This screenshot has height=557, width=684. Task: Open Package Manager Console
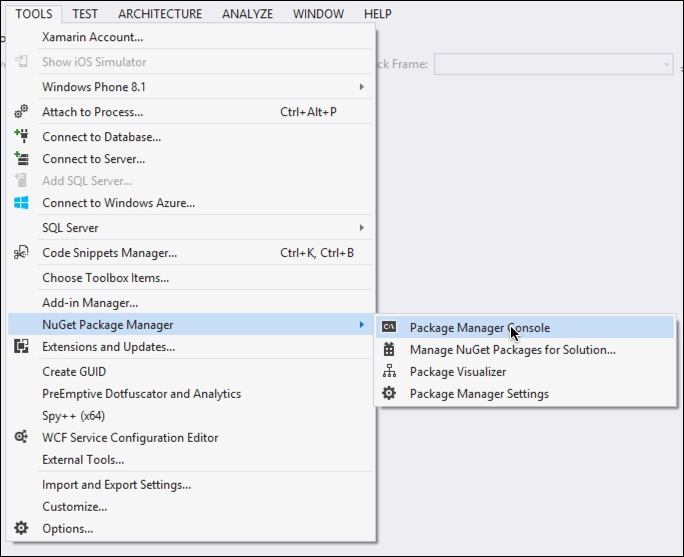(x=525, y=327)
